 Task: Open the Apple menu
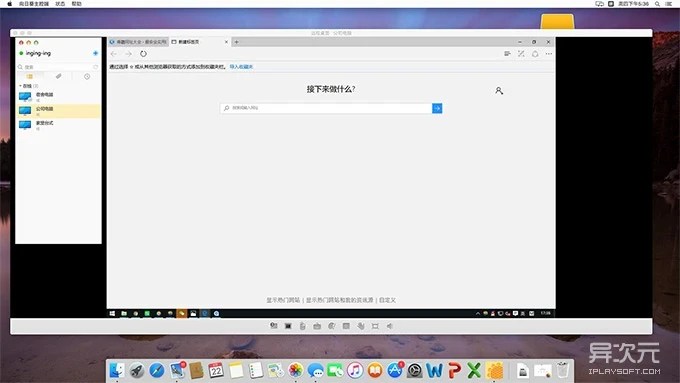(10, 3)
